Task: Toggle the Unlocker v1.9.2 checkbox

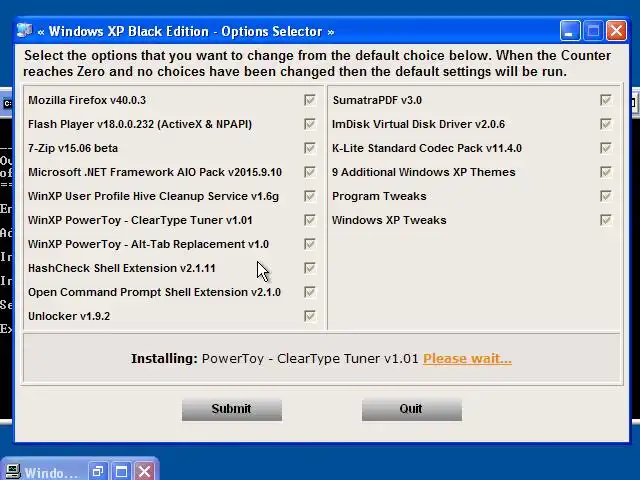Action: (310, 316)
